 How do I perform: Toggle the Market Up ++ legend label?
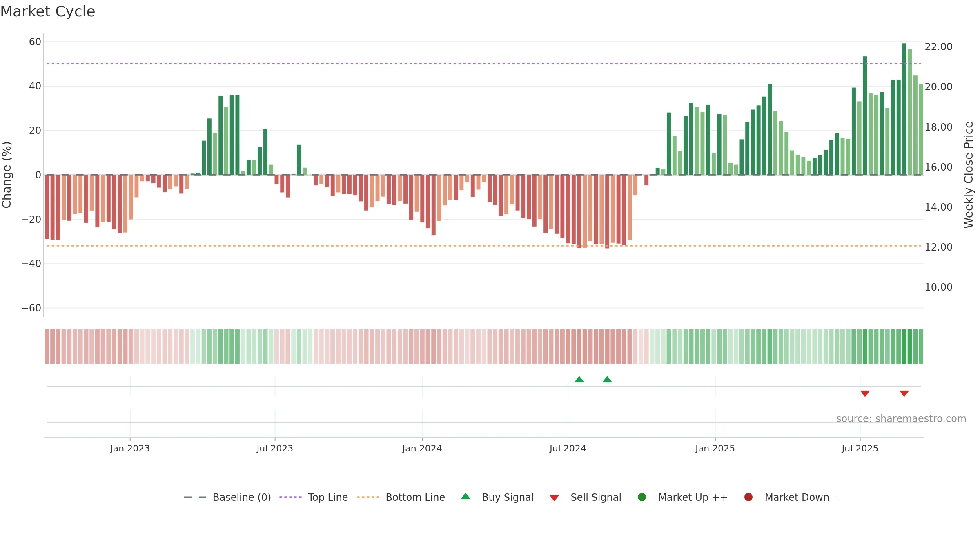tap(693, 497)
